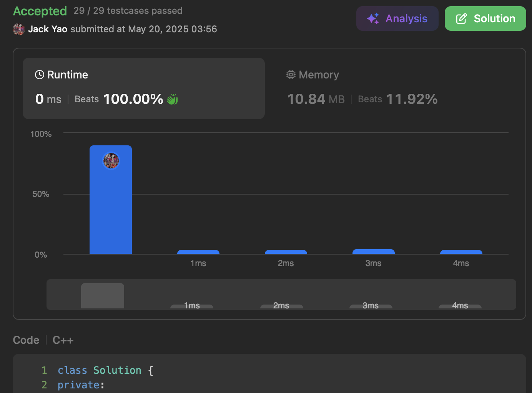Select the 3ms bar in the main chart
This screenshot has height=393, width=532.
coord(374,251)
